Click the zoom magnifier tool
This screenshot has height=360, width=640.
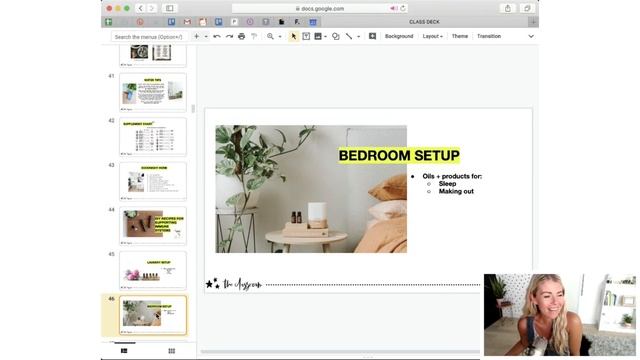270,36
